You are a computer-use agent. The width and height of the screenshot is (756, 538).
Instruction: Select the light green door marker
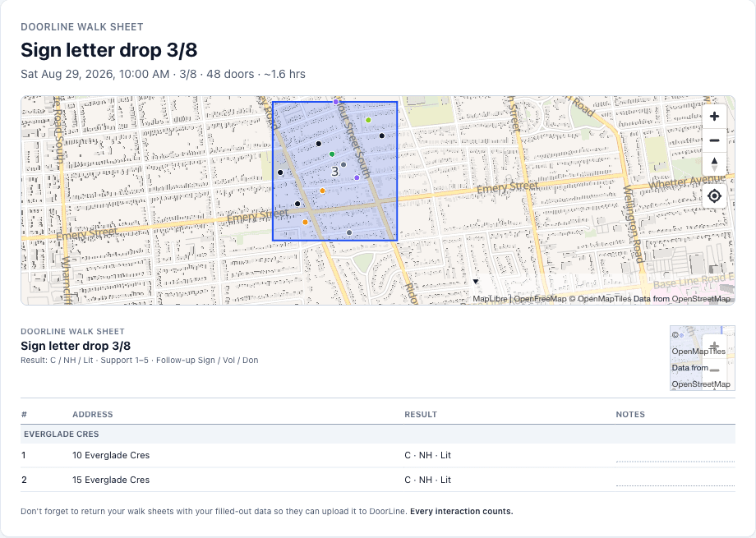368,120
